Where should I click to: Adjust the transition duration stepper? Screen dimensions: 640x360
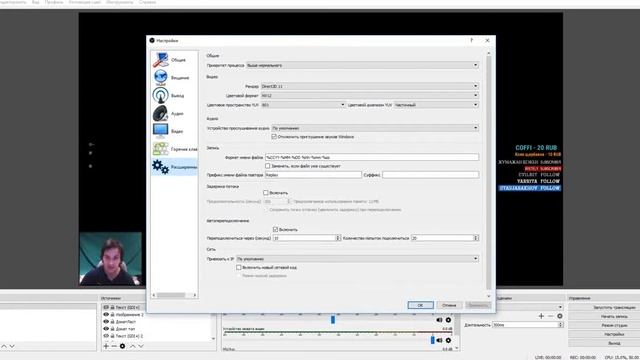561,325
